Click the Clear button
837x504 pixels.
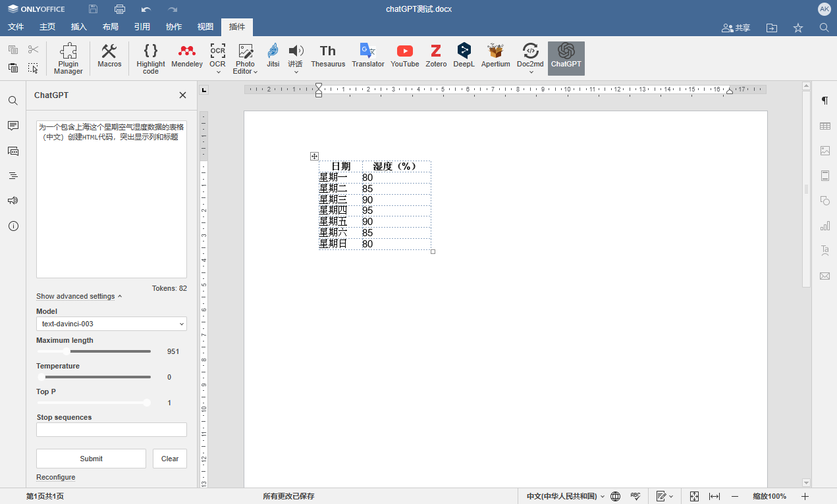[170, 459]
